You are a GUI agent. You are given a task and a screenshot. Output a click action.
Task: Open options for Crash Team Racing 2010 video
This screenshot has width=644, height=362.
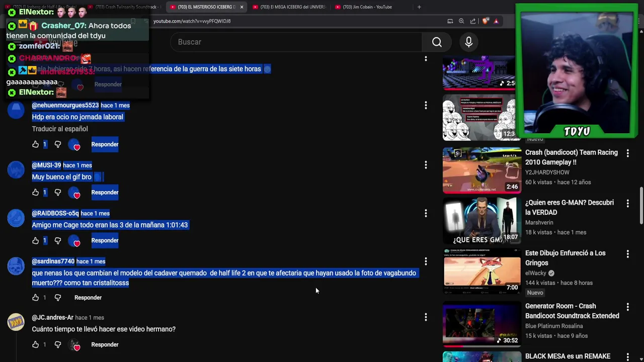tap(627, 153)
